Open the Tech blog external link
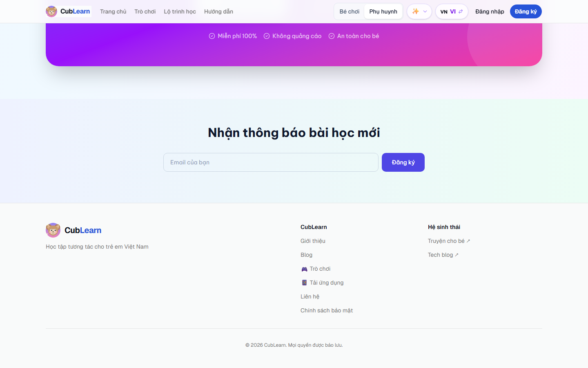The height and width of the screenshot is (368, 588). 443,255
